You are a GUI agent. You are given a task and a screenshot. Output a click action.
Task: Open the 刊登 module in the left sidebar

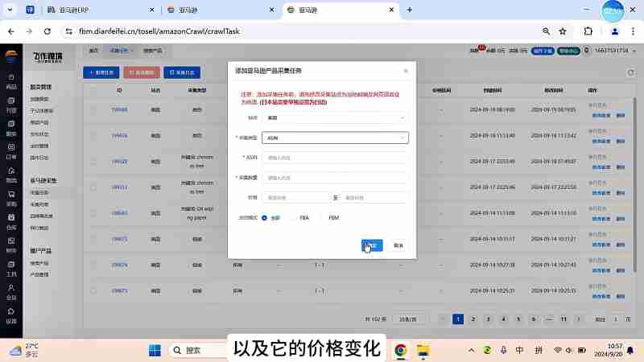[11, 105]
